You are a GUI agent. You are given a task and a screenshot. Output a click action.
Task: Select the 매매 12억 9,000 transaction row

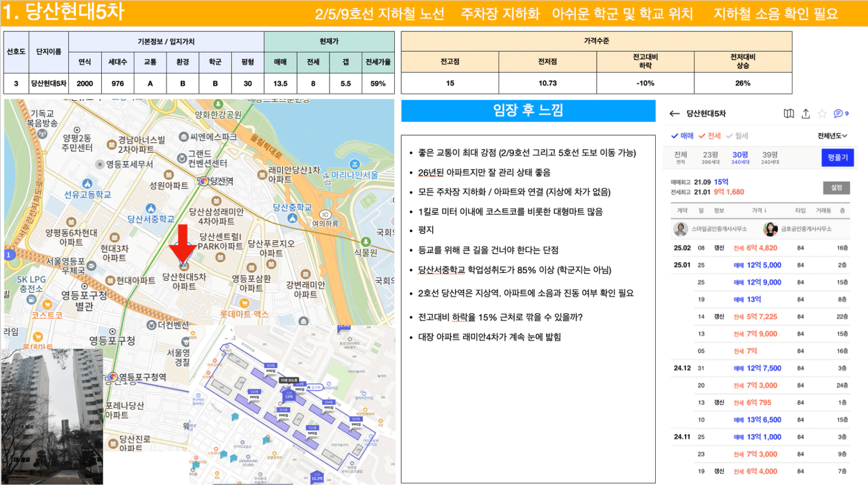(760, 282)
